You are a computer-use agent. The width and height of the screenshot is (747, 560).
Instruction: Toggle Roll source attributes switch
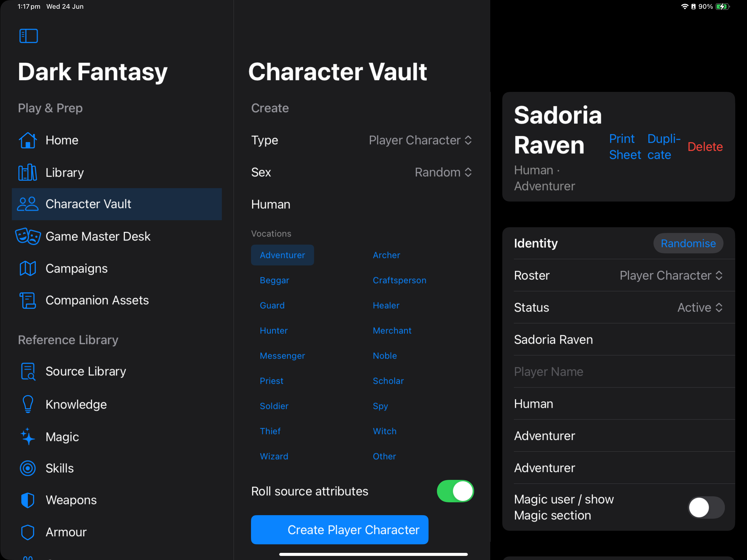coord(455,491)
